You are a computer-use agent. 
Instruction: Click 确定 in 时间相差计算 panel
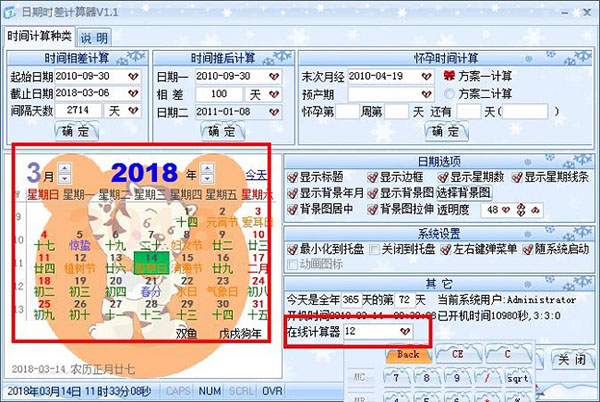pos(77,131)
